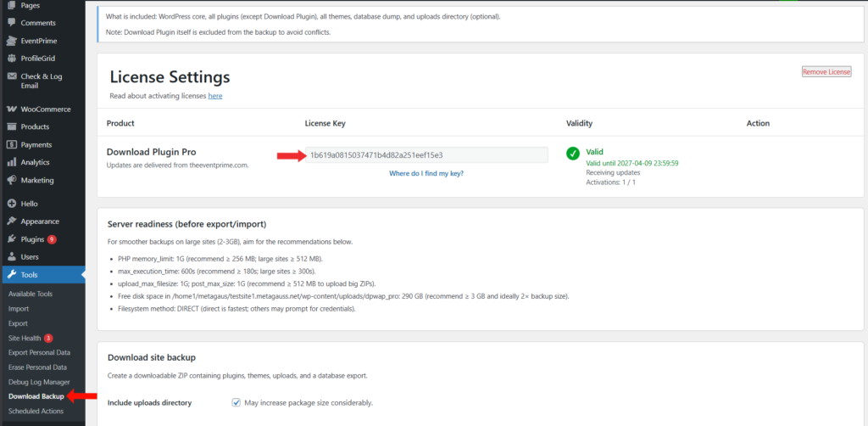This screenshot has height=426, width=868.
Task: Open Debug Log Manager submenu item
Action: click(x=38, y=382)
